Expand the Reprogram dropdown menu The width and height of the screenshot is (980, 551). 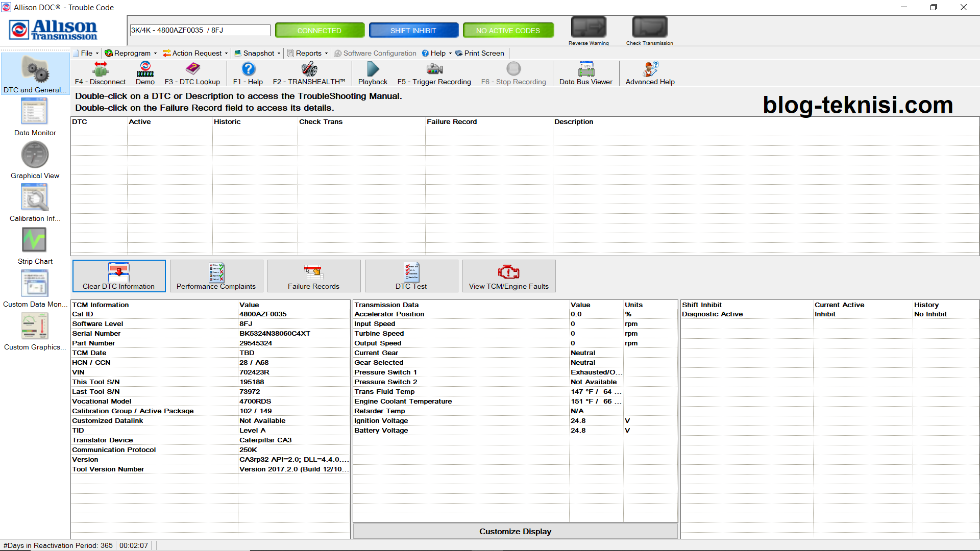[132, 53]
